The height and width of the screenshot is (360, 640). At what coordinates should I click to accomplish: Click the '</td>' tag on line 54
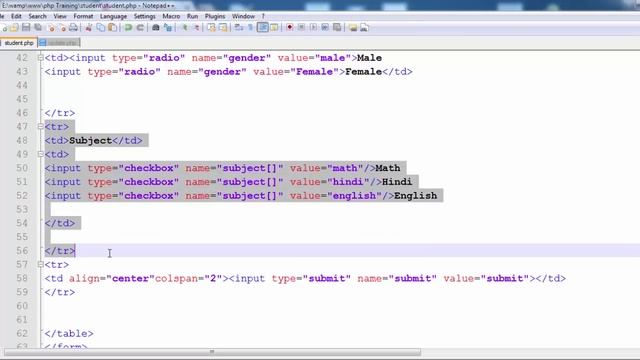click(60, 223)
